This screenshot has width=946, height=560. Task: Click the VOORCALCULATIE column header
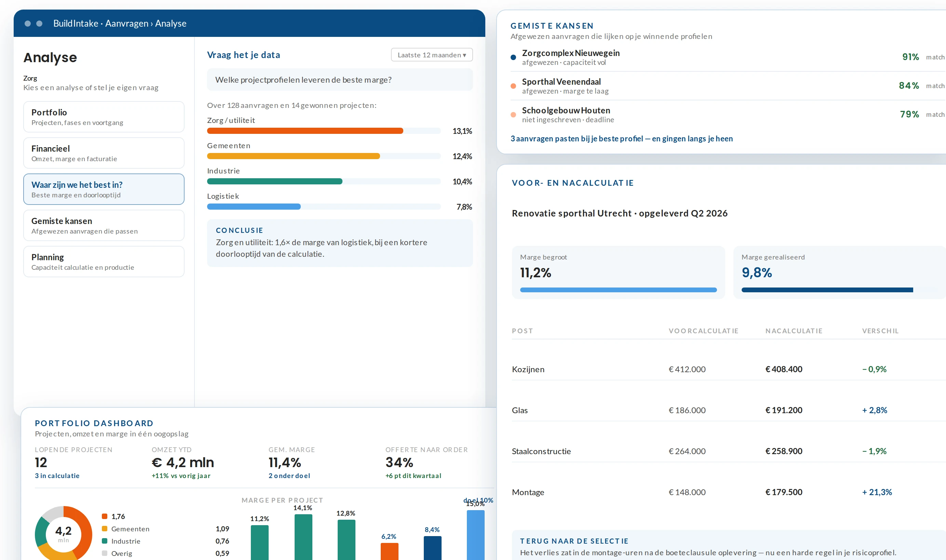[x=703, y=331]
